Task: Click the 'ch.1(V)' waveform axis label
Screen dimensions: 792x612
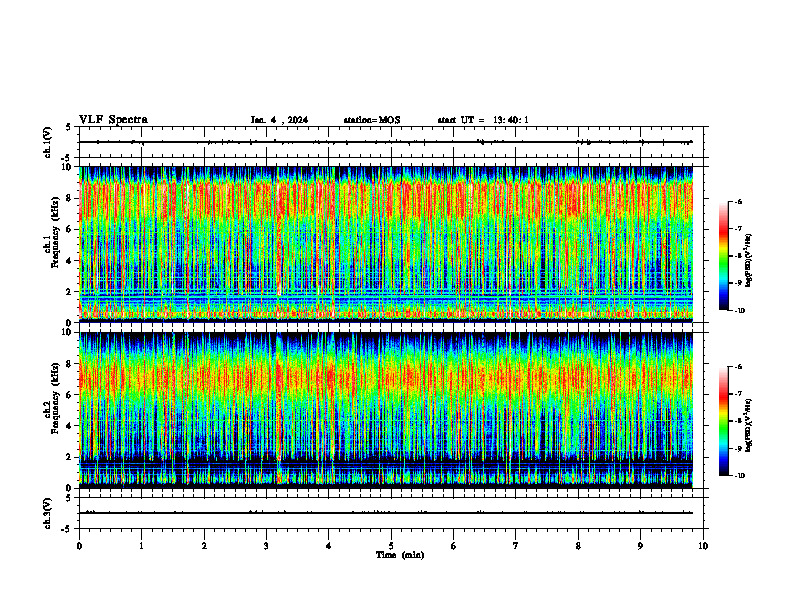Action: coord(47,142)
